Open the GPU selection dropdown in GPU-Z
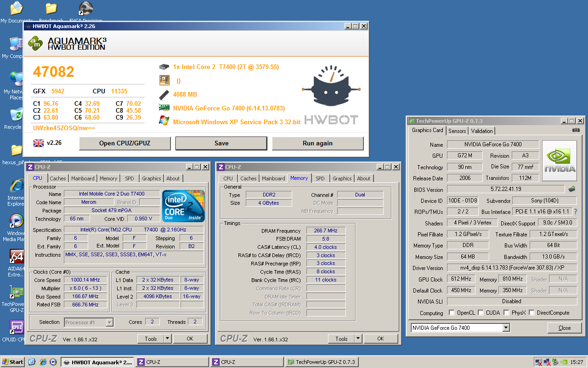This screenshot has width=588, height=368. pos(506,328)
